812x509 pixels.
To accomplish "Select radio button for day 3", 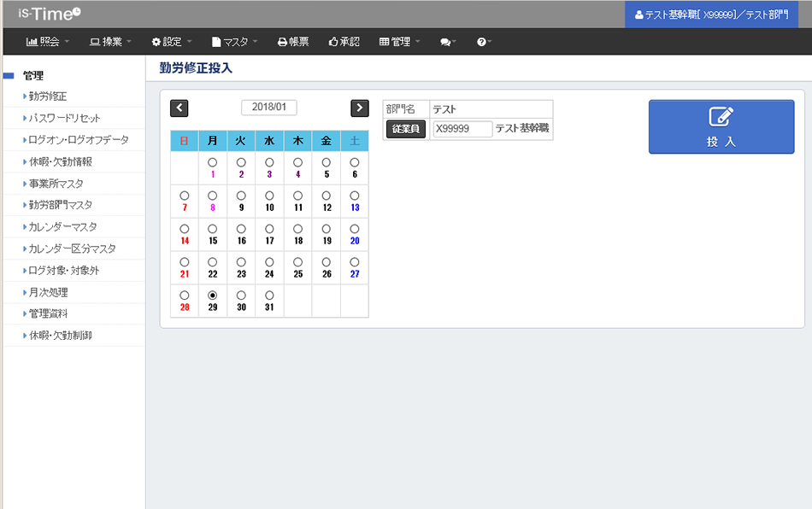I will pyautogui.click(x=269, y=162).
